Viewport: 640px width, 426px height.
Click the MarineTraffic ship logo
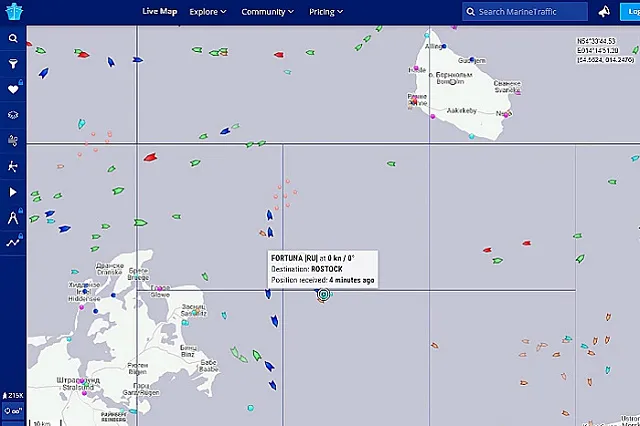click(x=14, y=12)
